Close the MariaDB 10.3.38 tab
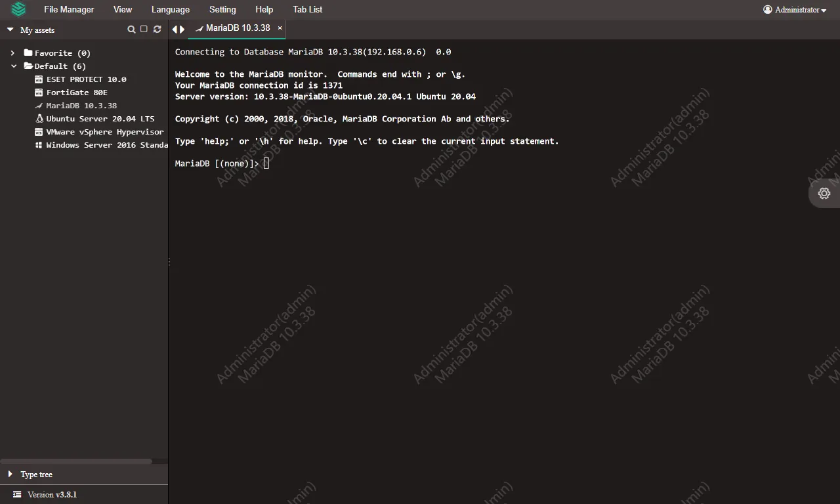The image size is (840, 504). [280, 28]
